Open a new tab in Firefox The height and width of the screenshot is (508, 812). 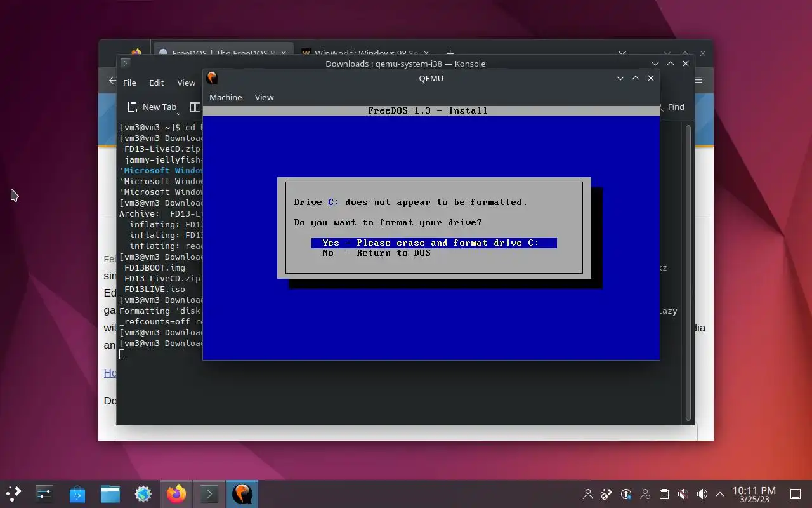(x=449, y=53)
